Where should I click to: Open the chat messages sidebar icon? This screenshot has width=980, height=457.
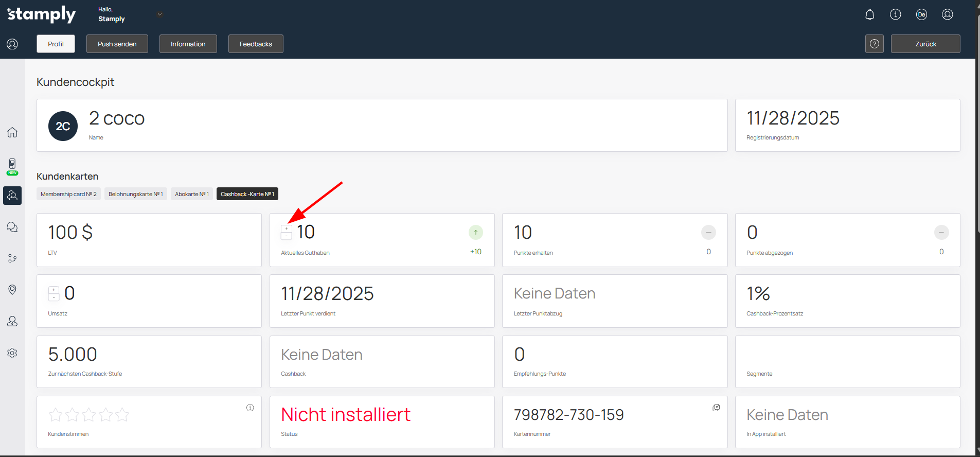point(12,227)
